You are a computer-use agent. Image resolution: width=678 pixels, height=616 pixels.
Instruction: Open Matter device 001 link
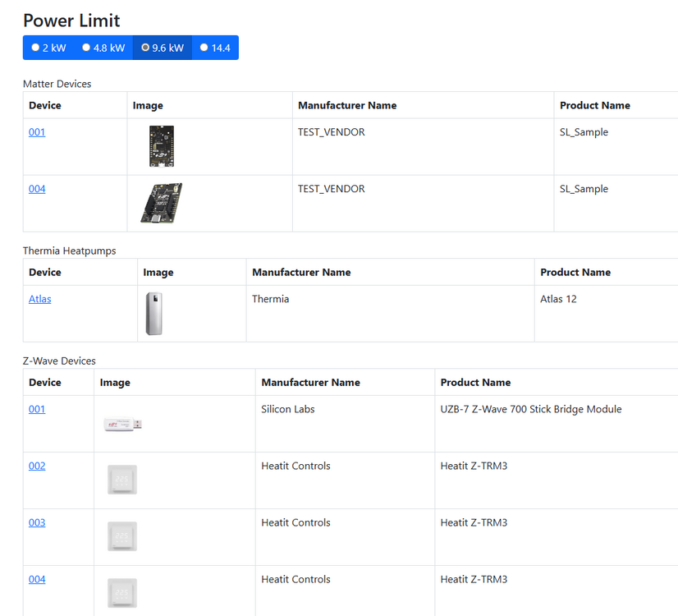click(x=37, y=132)
